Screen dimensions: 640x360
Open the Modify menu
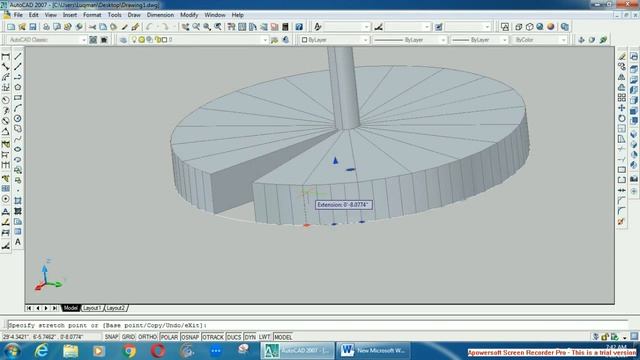(189, 15)
